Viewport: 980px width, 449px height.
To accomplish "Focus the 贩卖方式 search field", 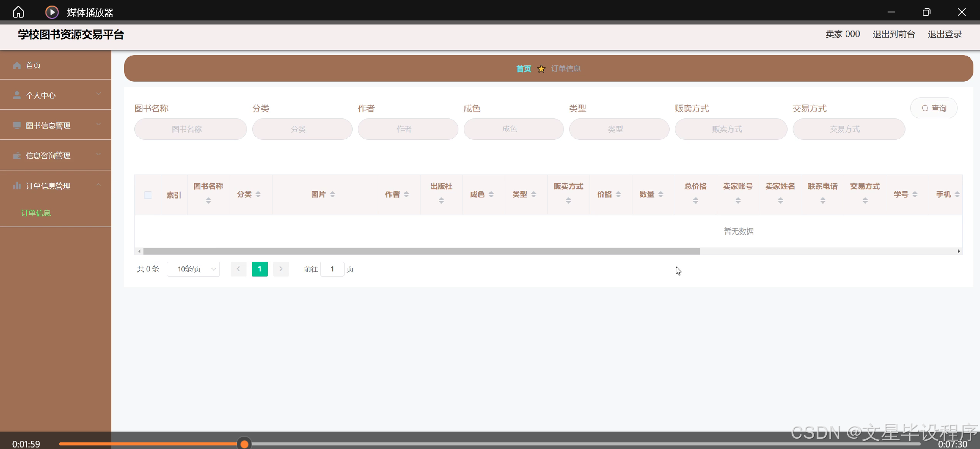I will 731,129.
